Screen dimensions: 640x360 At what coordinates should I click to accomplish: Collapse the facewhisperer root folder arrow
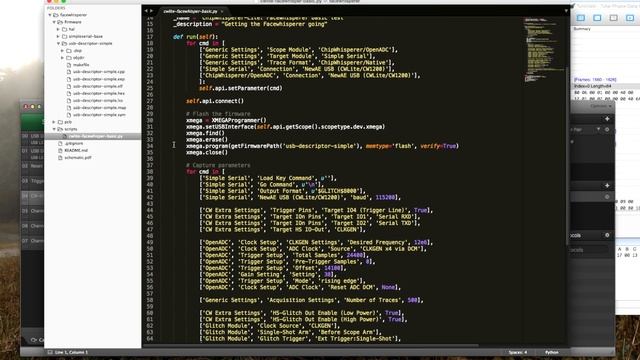coord(50,15)
